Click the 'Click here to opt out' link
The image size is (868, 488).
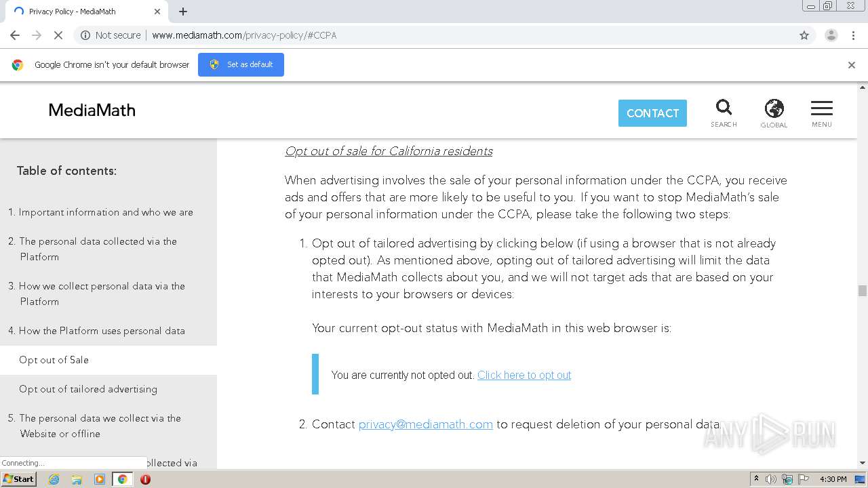pos(524,375)
